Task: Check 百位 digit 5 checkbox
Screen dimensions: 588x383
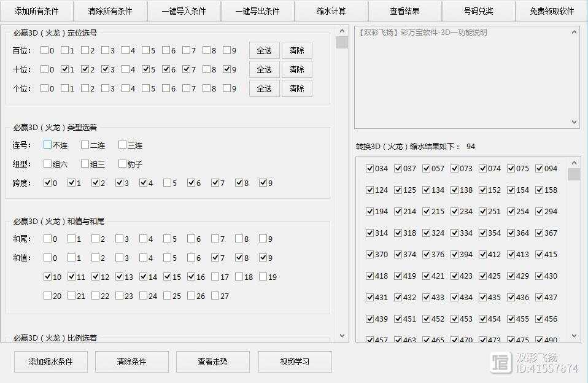Action: (145, 50)
